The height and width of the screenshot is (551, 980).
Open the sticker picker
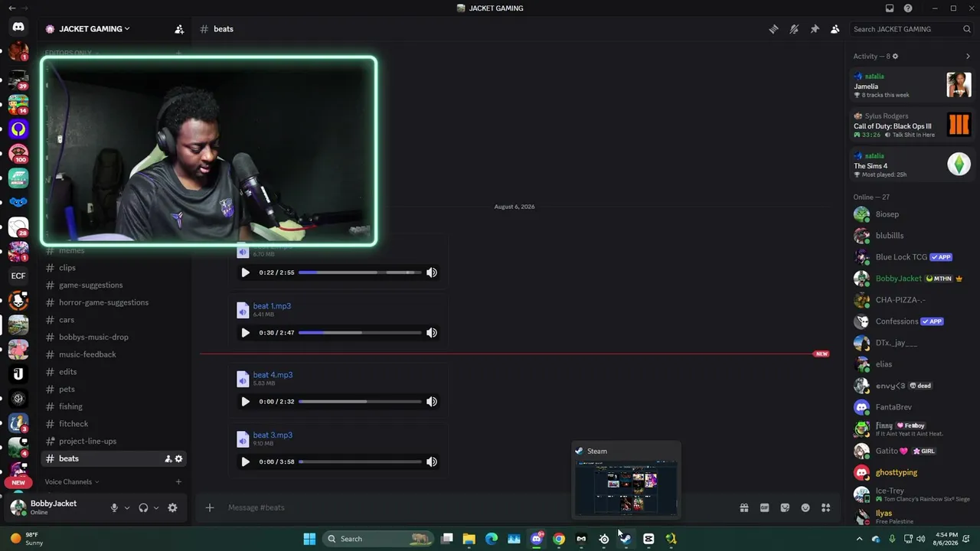coord(785,508)
